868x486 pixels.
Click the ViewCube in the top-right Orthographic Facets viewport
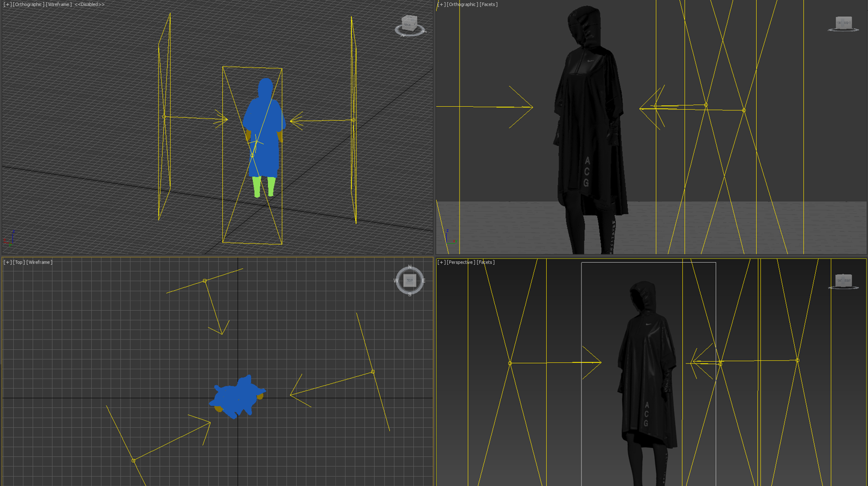(843, 22)
